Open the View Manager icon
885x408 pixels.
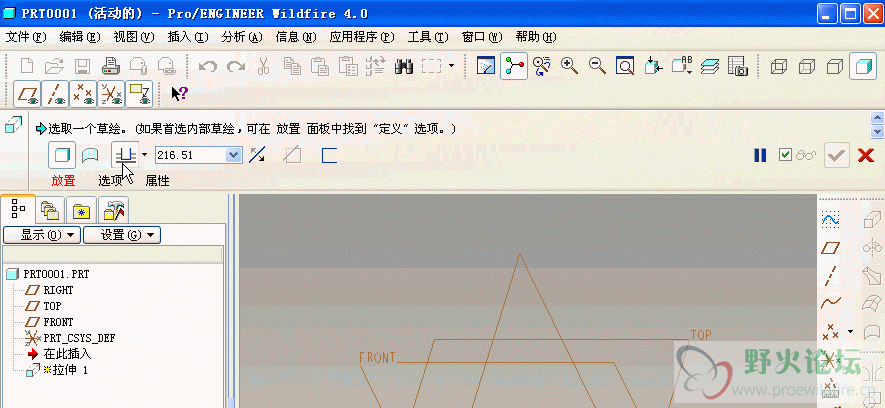[738, 66]
